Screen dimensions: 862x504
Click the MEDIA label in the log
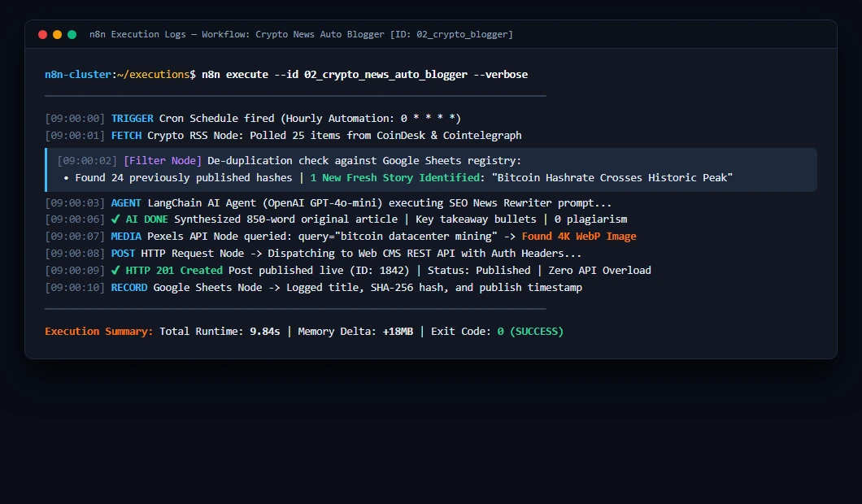126,236
